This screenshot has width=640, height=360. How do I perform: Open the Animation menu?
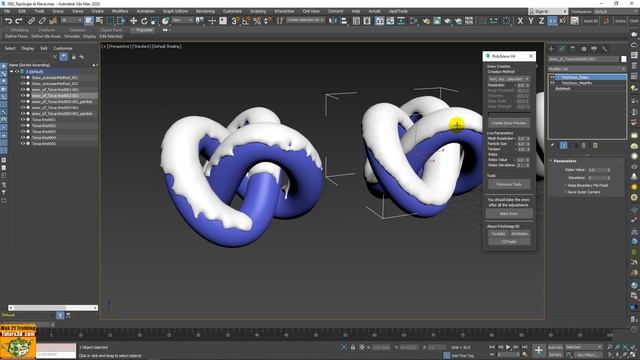pyautogui.click(x=145, y=11)
